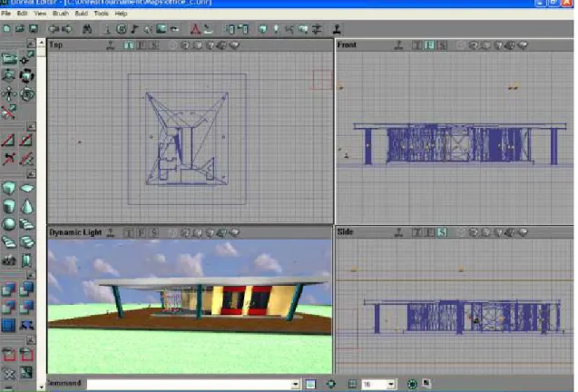
Task: Open the Help menu
Action: point(121,14)
